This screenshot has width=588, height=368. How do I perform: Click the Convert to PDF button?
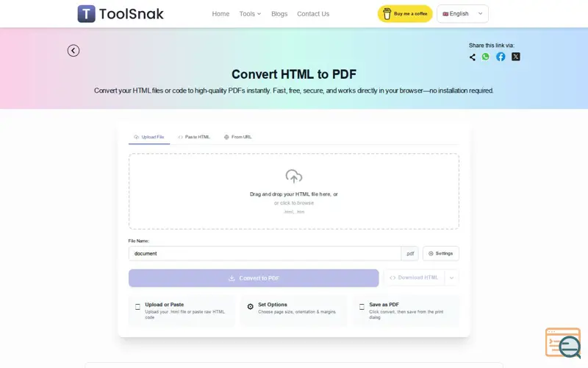tap(254, 278)
